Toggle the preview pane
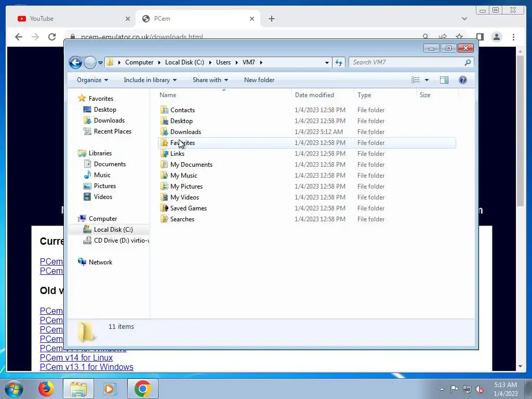 click(444, 80)
